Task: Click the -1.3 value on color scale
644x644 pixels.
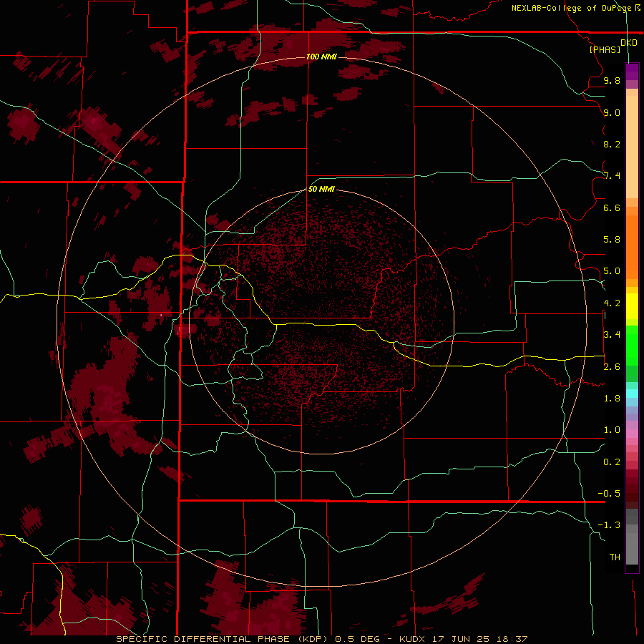Action: [x=609, y=525]
